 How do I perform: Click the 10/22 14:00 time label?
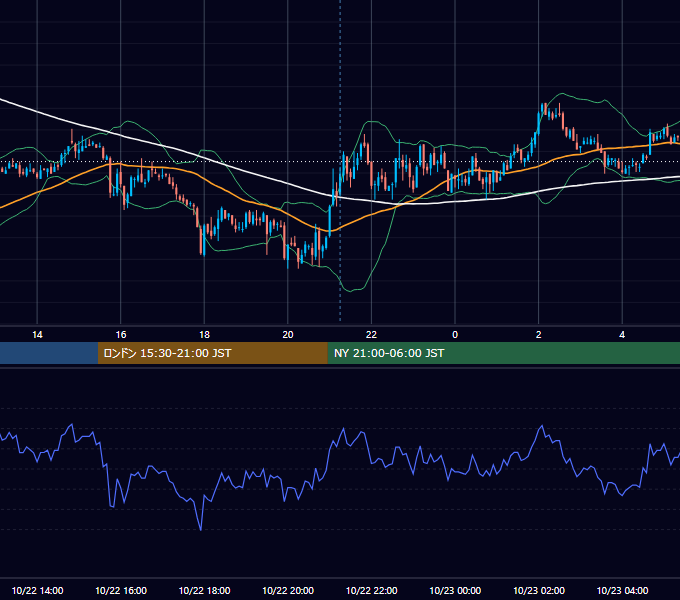tap(37, 590)
